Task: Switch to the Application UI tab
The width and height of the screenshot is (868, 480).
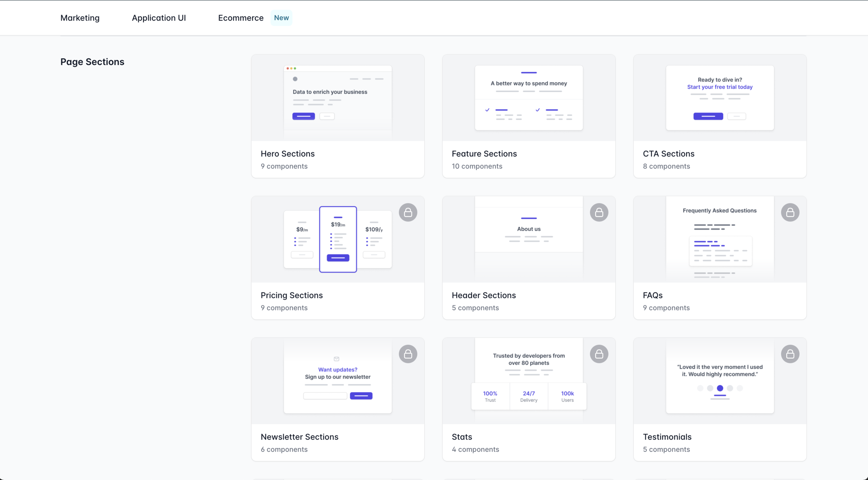Action: coord(159,18)
